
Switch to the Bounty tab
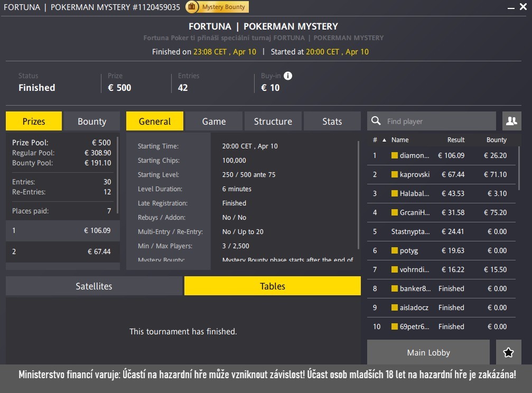[92, 121]
